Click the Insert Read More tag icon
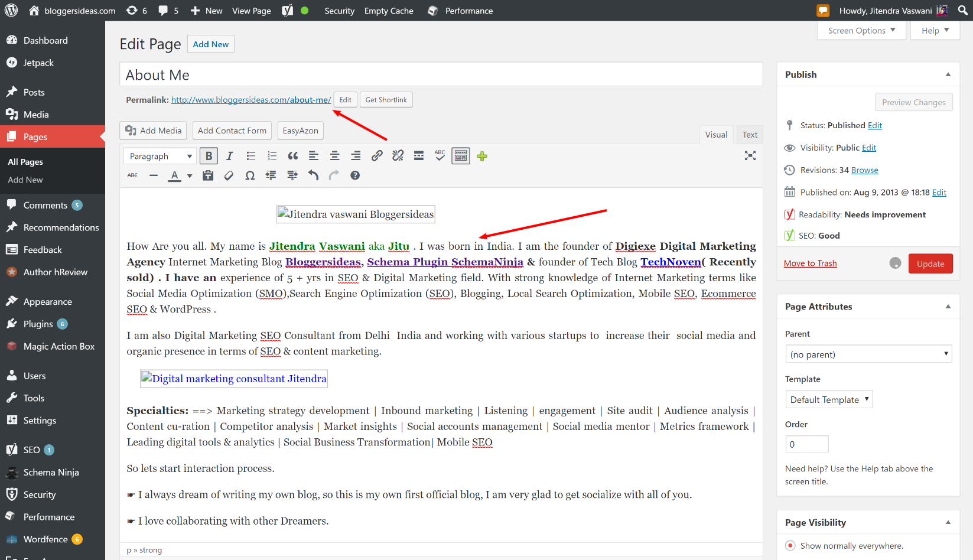973x560 pixels. pos(419,156)
